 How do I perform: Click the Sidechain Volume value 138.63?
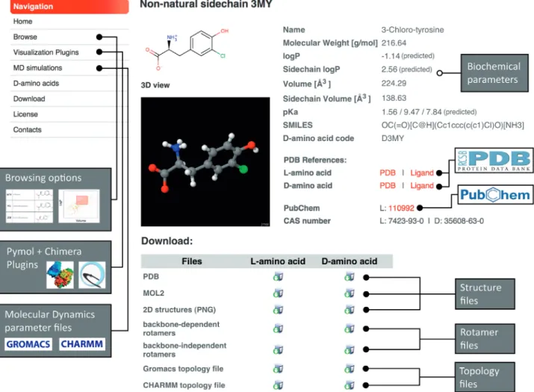coord(394,98)
